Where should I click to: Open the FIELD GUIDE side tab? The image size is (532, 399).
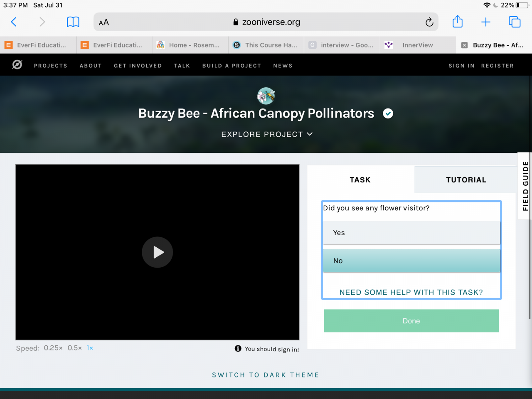click(x=525, y=186)
